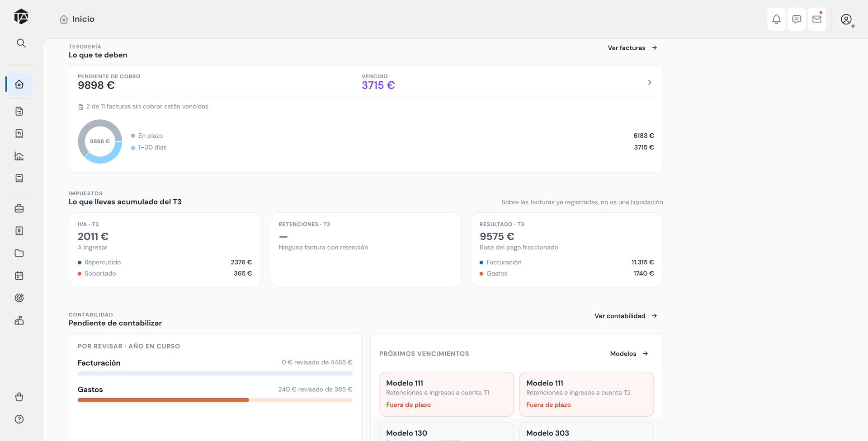Click the 'Pendiente de contabilizar' heading
Screen dimensions: 868x441
[115, 323]
